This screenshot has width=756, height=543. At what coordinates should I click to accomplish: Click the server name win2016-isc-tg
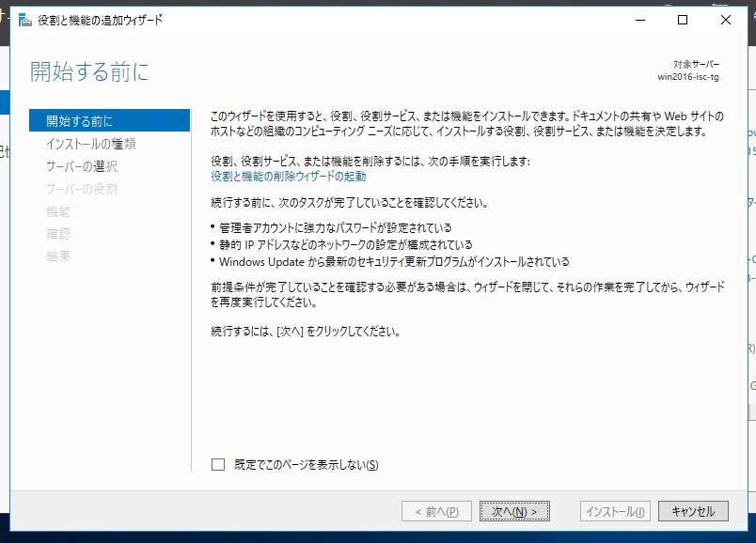tap(688, 77)
